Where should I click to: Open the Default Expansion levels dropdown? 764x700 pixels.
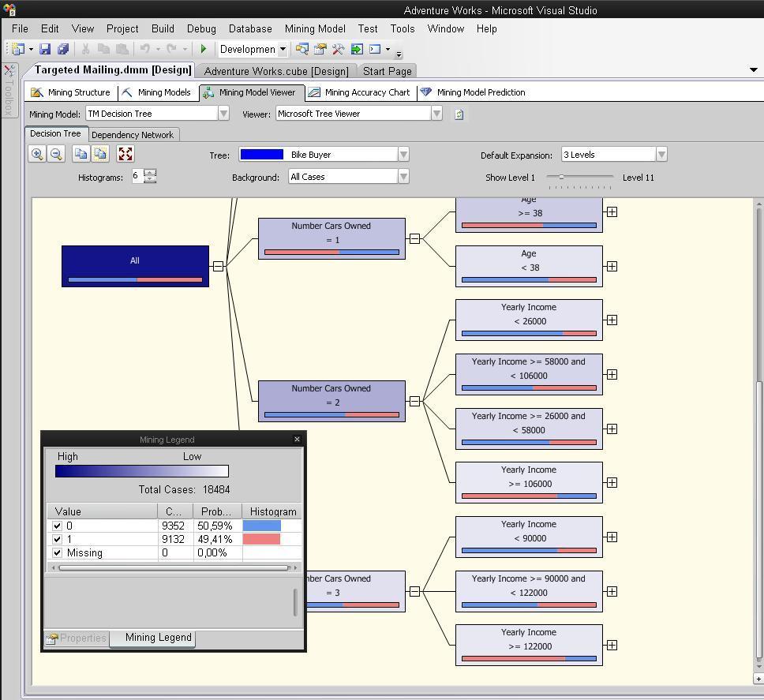click(x=661, y=155)
